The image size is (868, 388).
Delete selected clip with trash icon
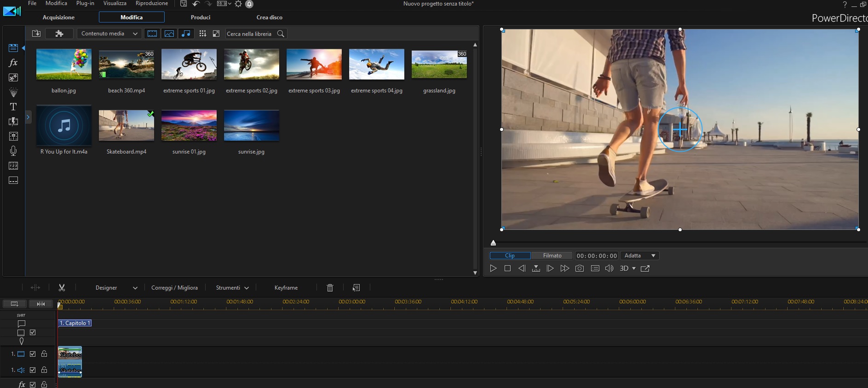coord(330,288)
